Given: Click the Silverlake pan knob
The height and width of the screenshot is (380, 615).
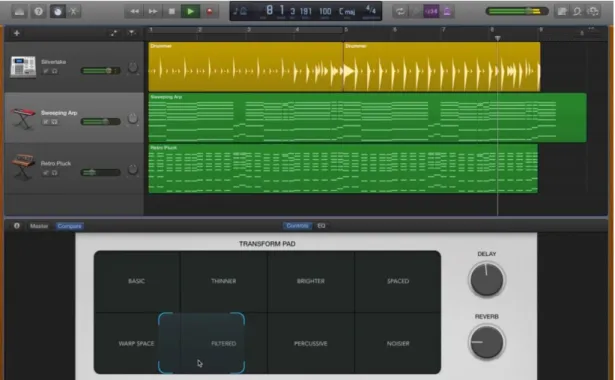Looking at the screenshot, I should 133,67.
